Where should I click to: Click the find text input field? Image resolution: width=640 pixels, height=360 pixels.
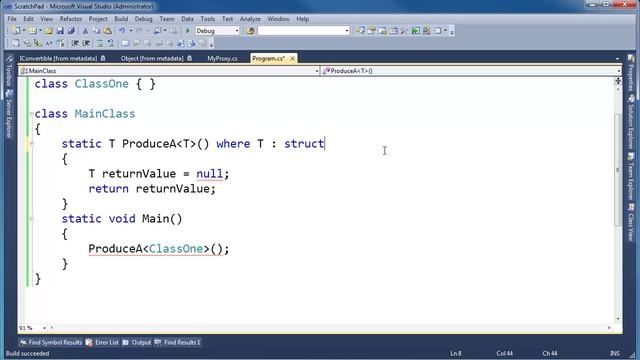point(301,31)
